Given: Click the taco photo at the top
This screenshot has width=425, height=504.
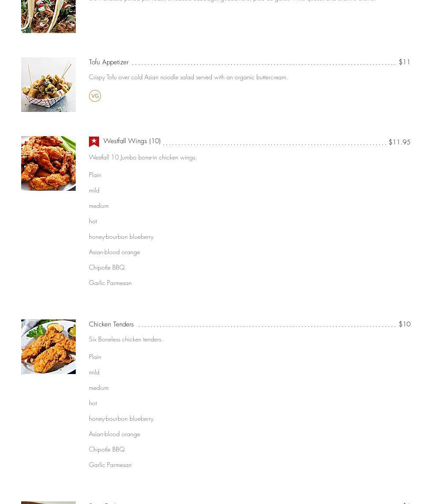Looking at the screenshot, I should pyautogui.click(x=48, y=17).
